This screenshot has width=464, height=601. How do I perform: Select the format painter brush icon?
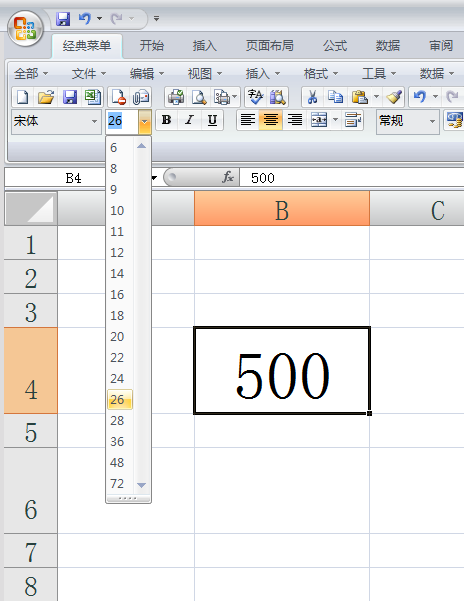[x=394, y=97]
